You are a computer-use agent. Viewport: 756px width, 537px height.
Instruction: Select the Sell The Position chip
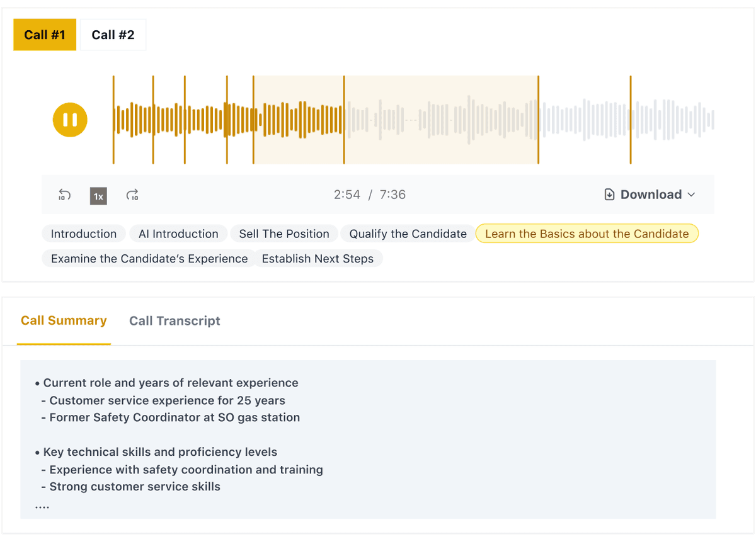(x=284, y=234)
